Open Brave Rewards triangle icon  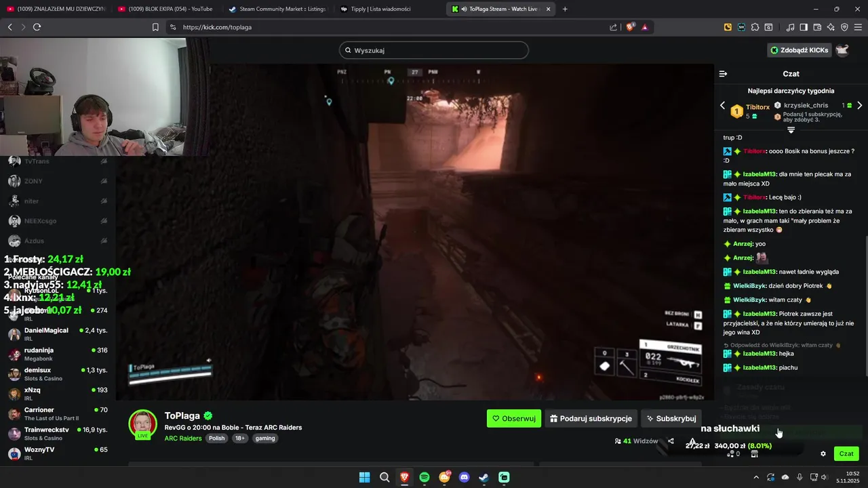tap(644, 27)
